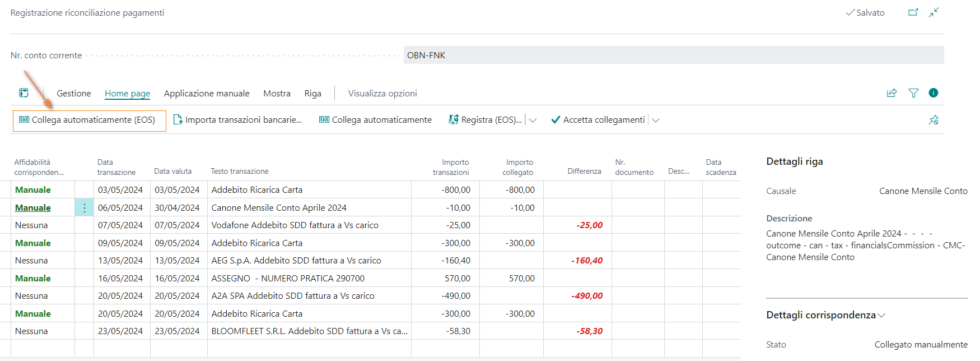
Task: Open row options for the Canone Mensile row
Action: pyautogui.click(x=84, y=208)
